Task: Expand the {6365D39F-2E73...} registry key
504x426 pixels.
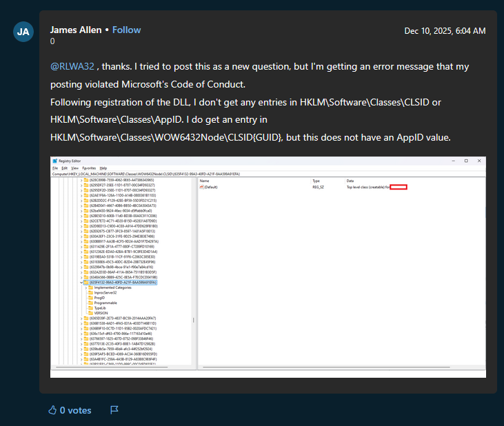Action: [81, 318]
